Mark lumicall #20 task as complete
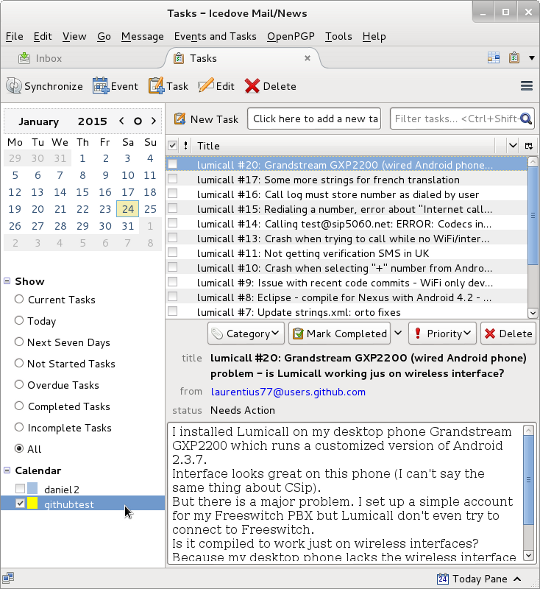 tap(172, 164)
